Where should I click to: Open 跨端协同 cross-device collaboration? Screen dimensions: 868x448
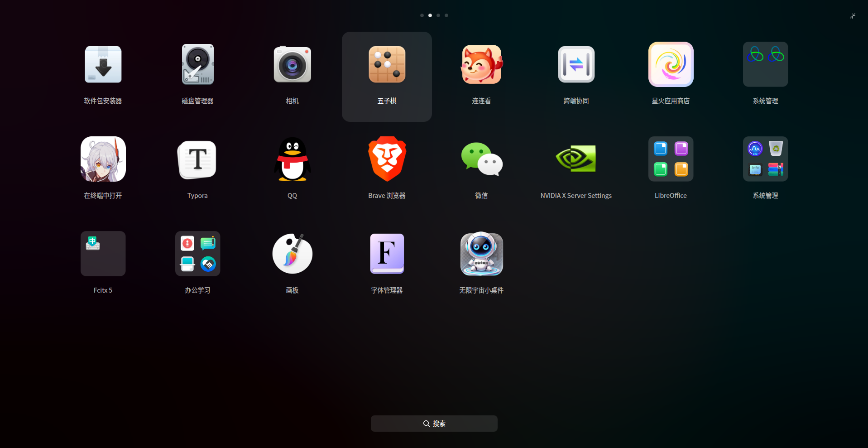click(576, 64)
